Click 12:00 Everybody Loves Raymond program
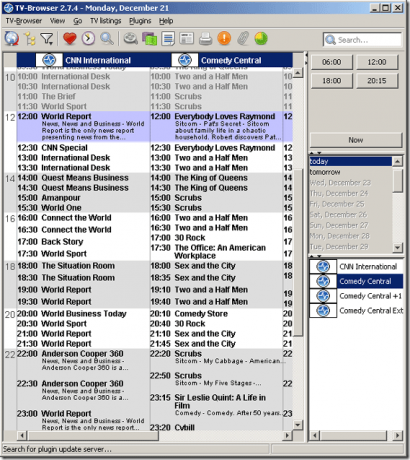The height and width of the screenshot is (460, 410). [217, 126]
